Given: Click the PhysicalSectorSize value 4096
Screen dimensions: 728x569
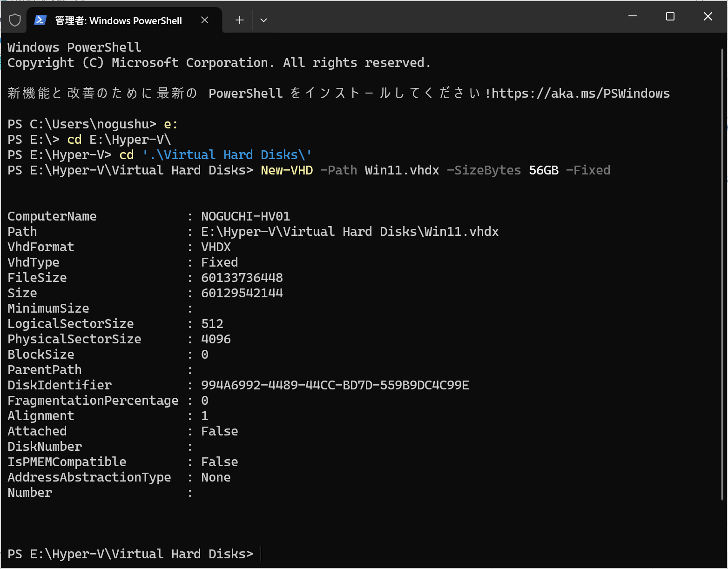Looking at the screenshot, I should 216,339.
